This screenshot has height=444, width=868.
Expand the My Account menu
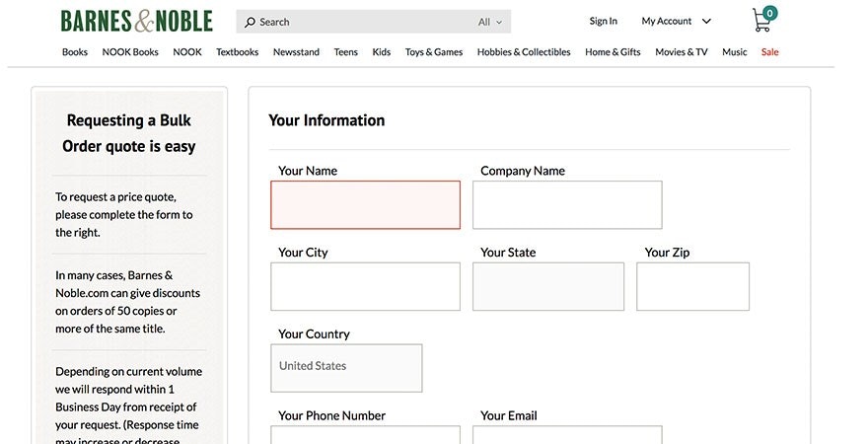(676, 21)
